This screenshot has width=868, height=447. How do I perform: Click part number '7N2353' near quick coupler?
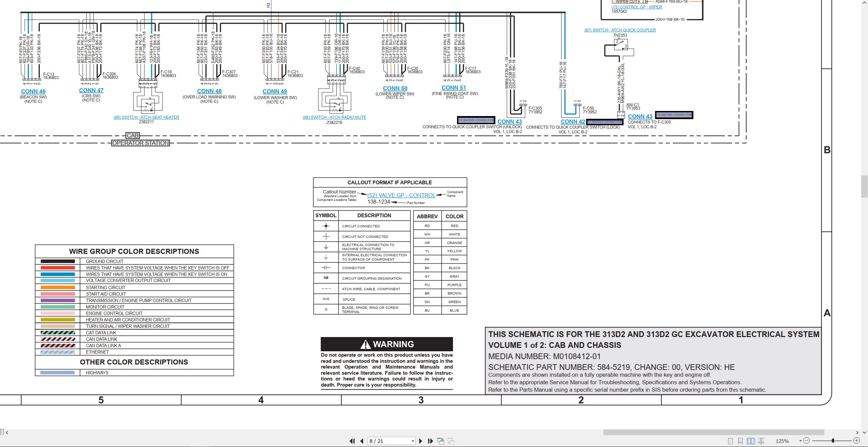coord(620,35)
